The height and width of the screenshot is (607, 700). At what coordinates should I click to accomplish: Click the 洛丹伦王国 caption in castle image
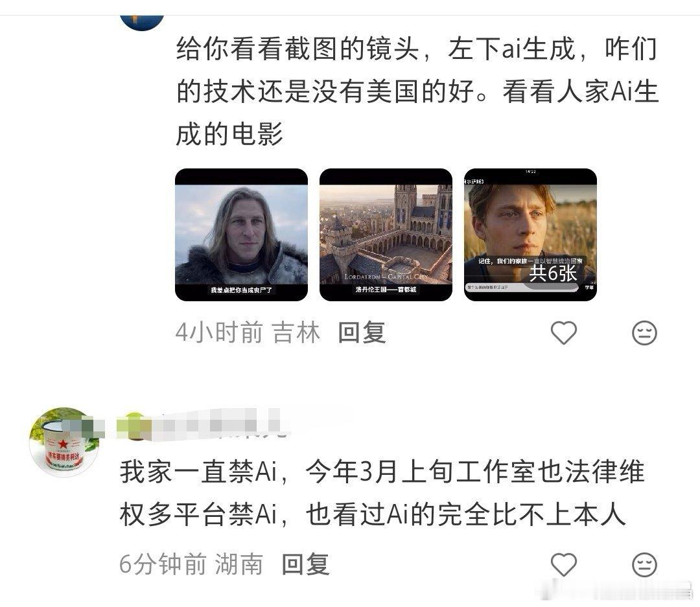click(386, 290)
